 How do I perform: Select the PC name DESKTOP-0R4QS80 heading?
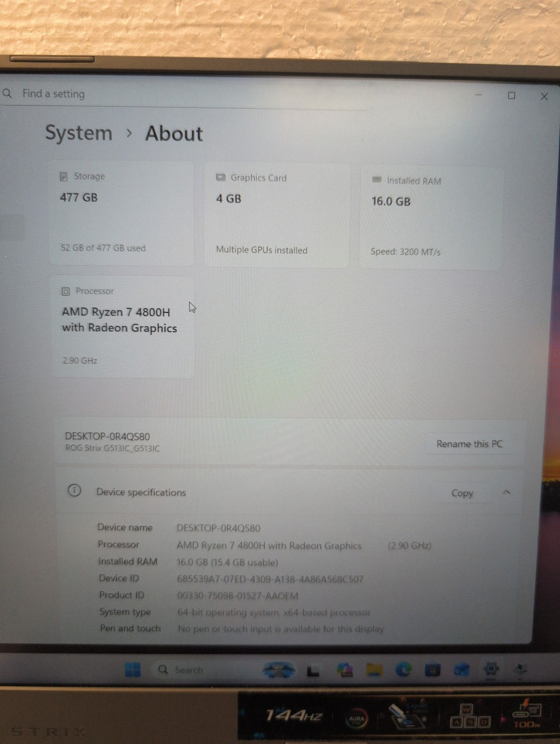click(x=107, y=436)
